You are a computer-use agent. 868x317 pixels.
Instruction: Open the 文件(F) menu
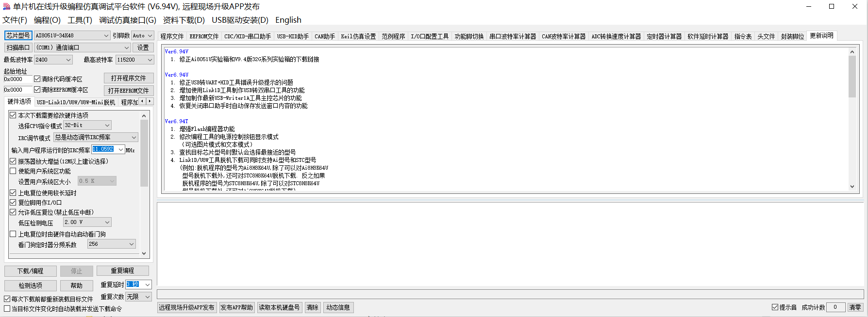click(15, 20)
